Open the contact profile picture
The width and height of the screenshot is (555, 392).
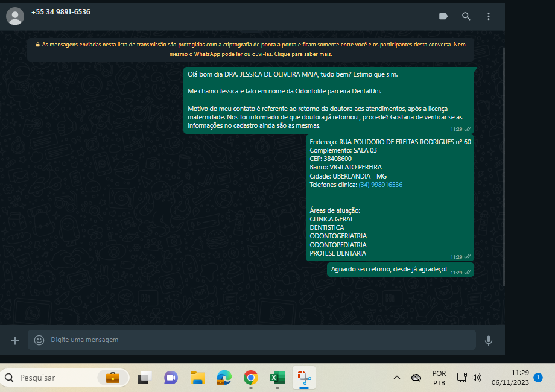(x=15, y=16)
